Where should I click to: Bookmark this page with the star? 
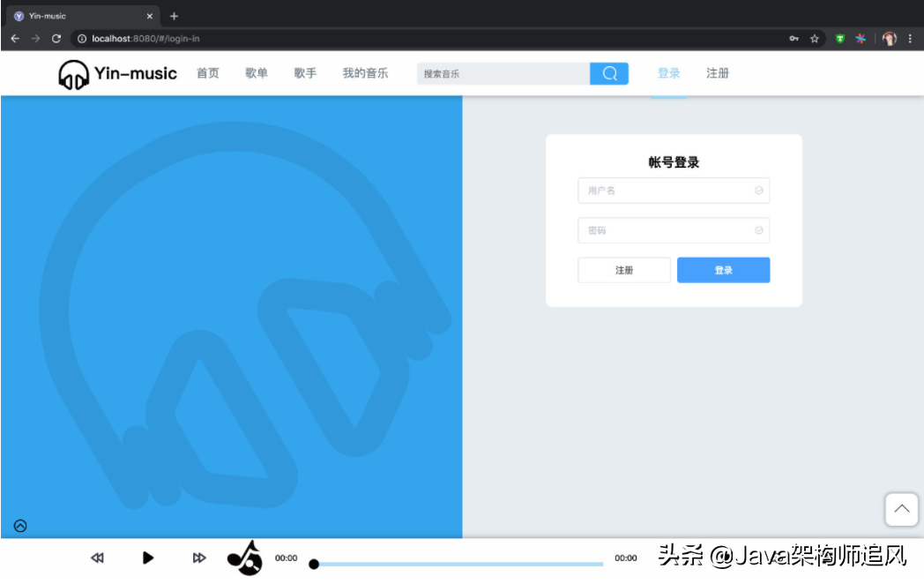[x=815, y=38]
